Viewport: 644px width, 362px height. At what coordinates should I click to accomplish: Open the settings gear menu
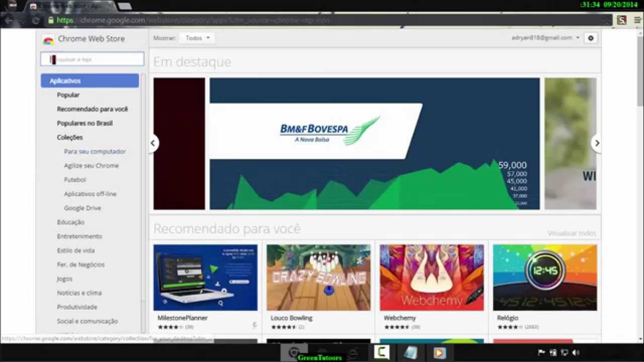591,38
